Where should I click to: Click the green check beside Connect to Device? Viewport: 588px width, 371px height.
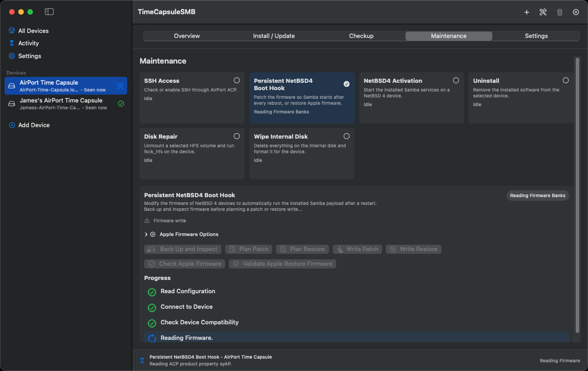pyautogui.click(x=152, y=307)
